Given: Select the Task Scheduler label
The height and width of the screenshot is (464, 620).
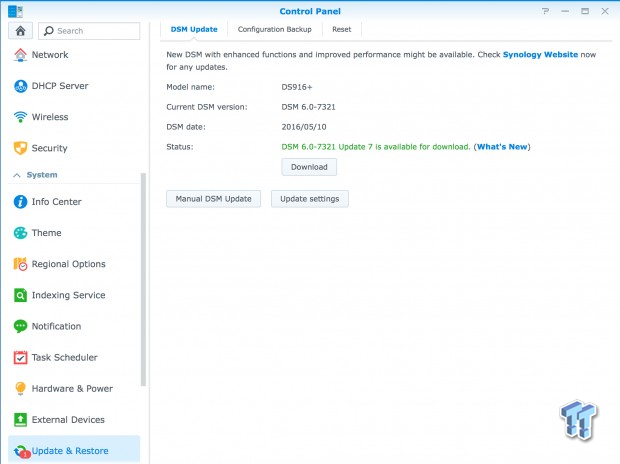Looking at the screenshot, I should pyautogui.click(x=64, y=358).
